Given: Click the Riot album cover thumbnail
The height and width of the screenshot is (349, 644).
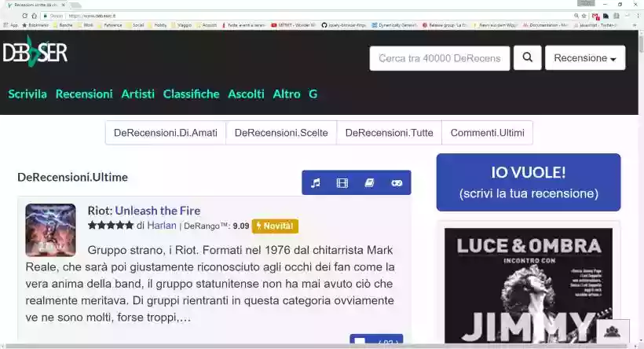Looking at the screenshot, I should [x=50, y=230].
